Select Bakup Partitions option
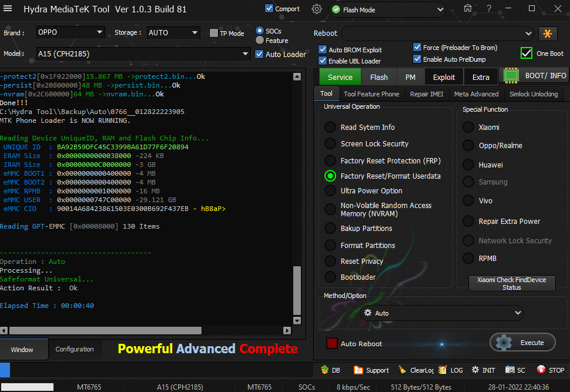The image size is (570, 392). pos(330,229)
